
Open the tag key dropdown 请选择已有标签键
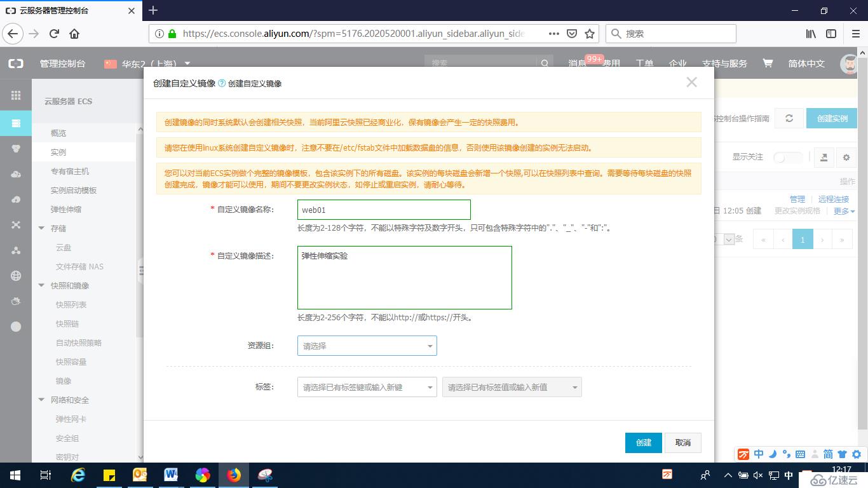click(367, 387)
